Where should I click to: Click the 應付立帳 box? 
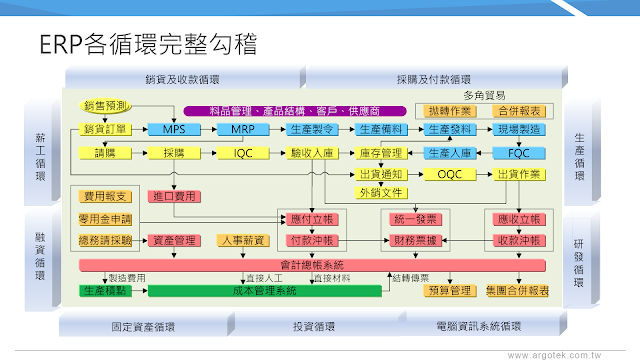pos(312,219)
